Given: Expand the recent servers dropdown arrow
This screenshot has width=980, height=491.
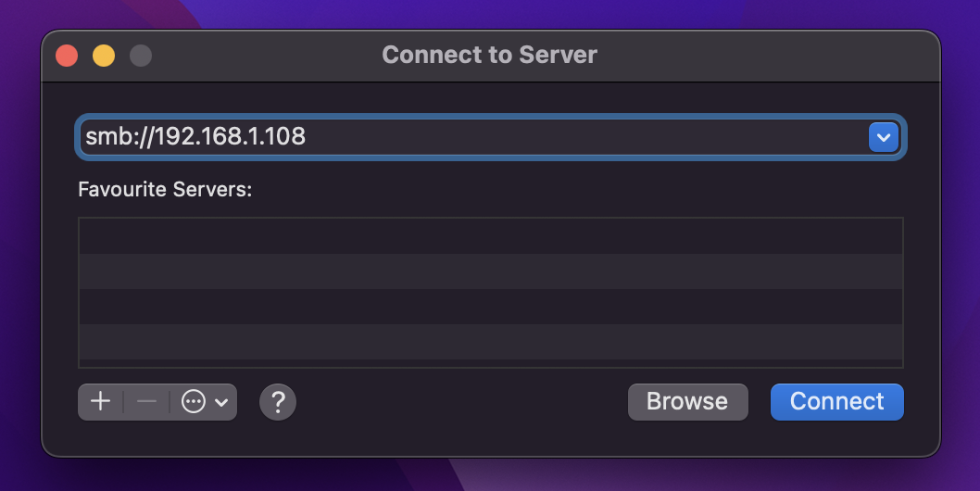Looking at the screenshot, I should pos(883,137).
